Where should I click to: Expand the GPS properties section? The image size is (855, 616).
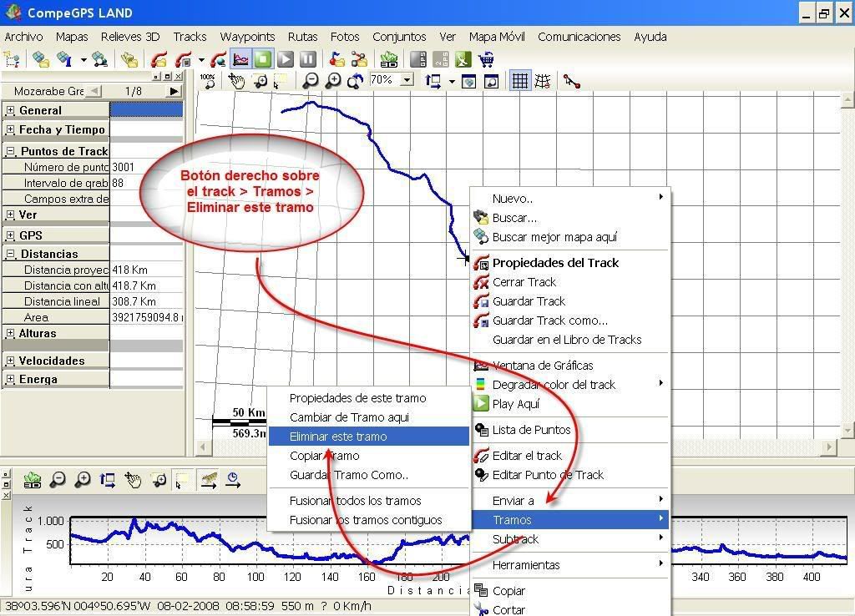click(10, 235)
